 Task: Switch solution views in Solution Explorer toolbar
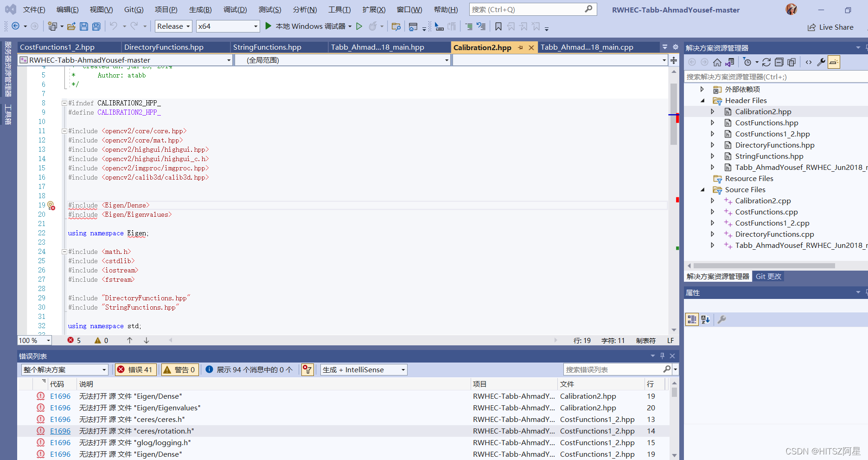730,62
